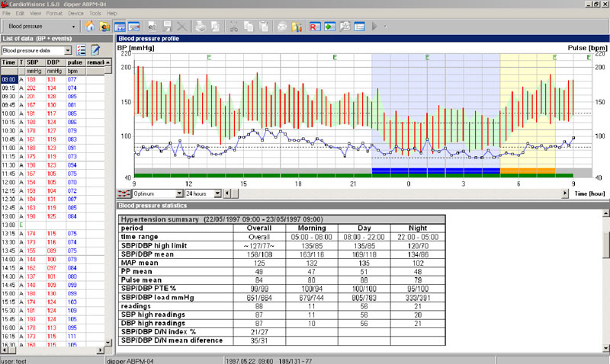Click the Home icon in the toolbar
This screenshot has height=364, width=610.
click(x=90, y=27)
